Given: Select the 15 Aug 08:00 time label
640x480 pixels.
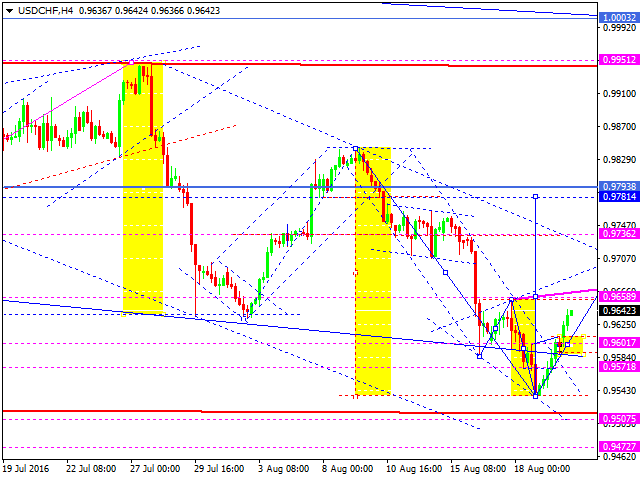Looking at the screenshot, I should point(478,469).
